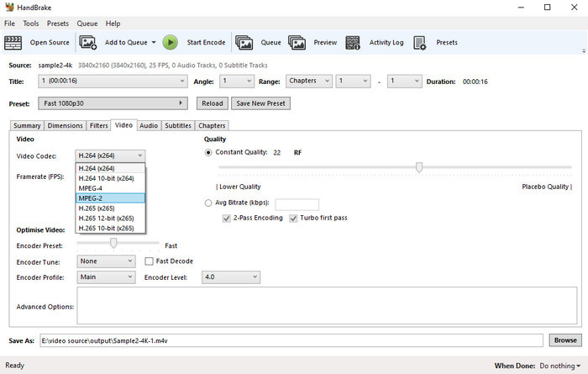Switch to the Subtitles tab
588x374 pixels.
178,126
